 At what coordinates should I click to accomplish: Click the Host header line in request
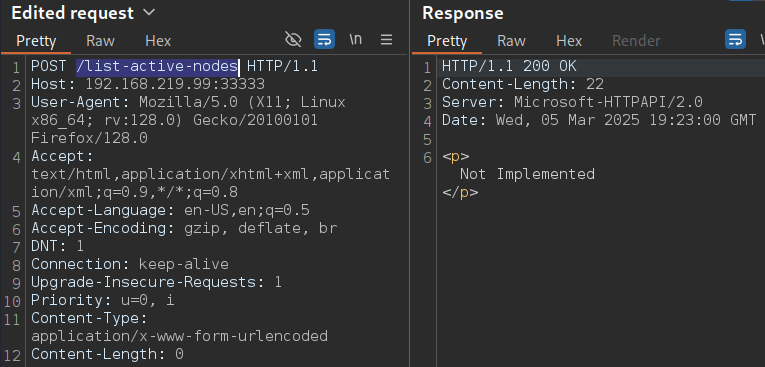pyautogui.click(x=148, y=84)
